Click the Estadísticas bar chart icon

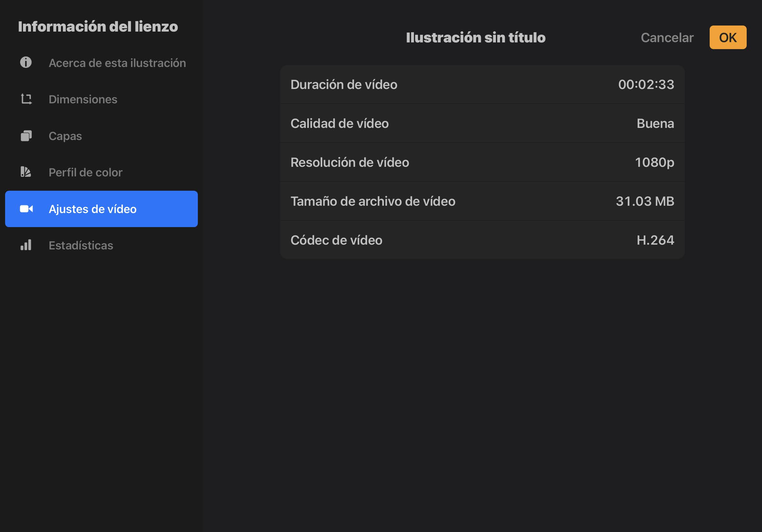click(x=26, y=245)
